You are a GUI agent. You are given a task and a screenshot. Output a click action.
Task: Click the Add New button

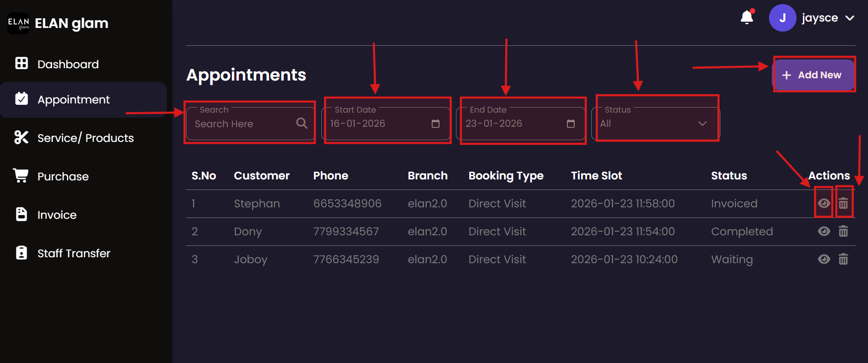tap(813, 75)
